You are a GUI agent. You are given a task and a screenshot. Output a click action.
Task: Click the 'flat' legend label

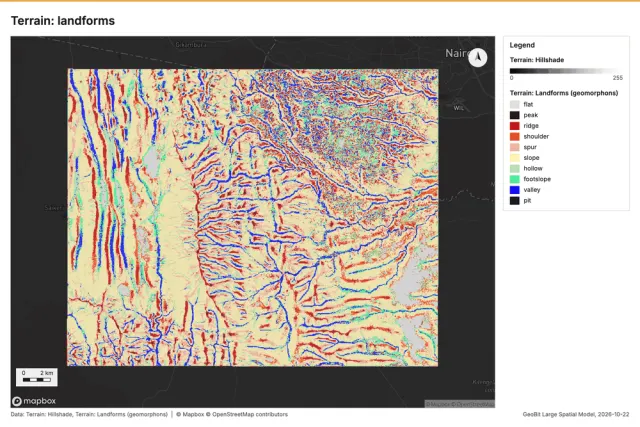click(x=528, y=105)
